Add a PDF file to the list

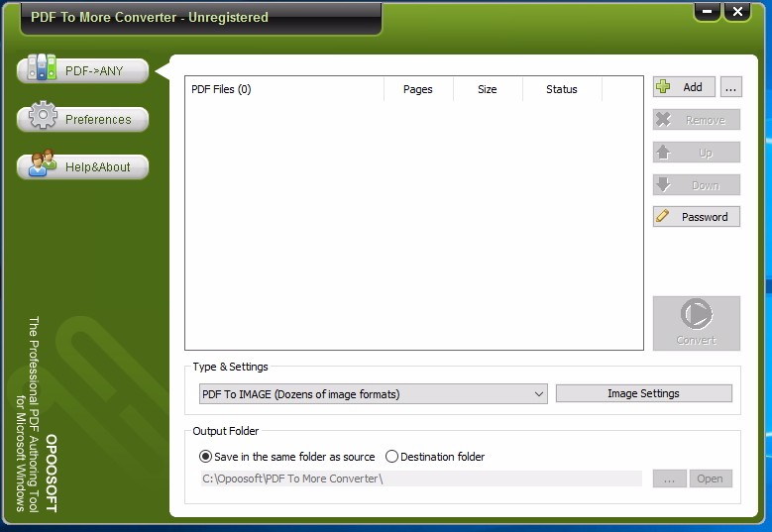684,87
